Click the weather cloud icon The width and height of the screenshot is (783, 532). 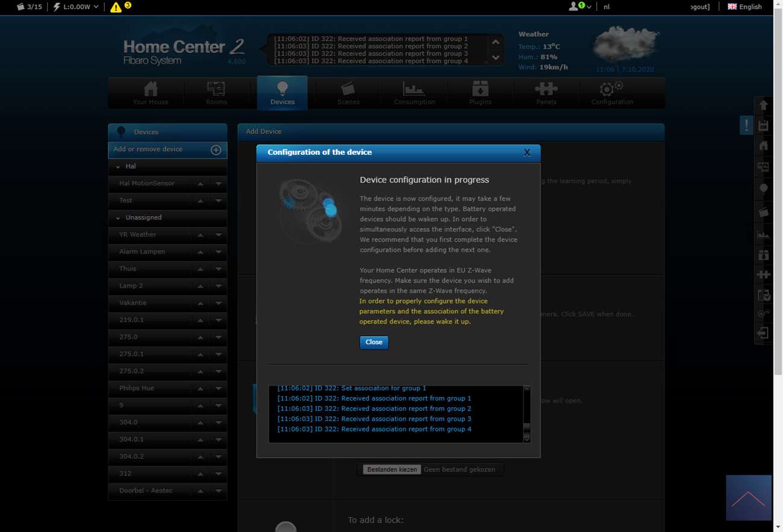point(625,45)
